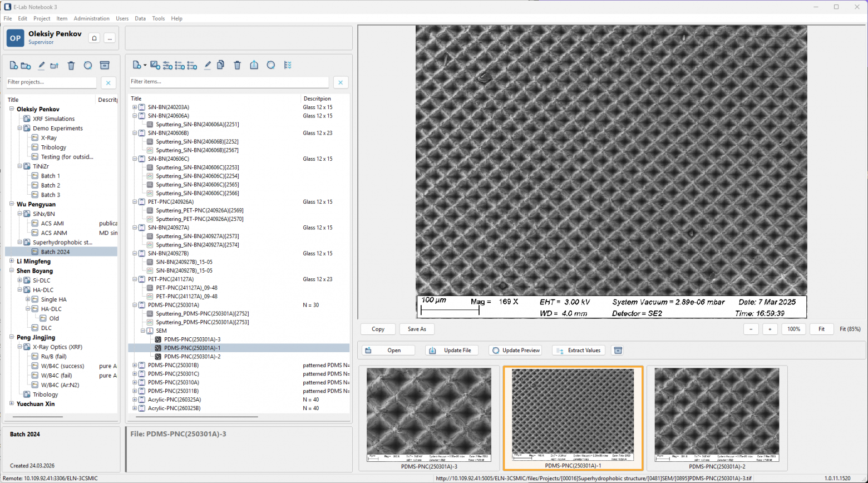This screenshot has width=868, height=483.
Task: Click archive box icon in projects toolbar
Action: (x=104, y=66)
